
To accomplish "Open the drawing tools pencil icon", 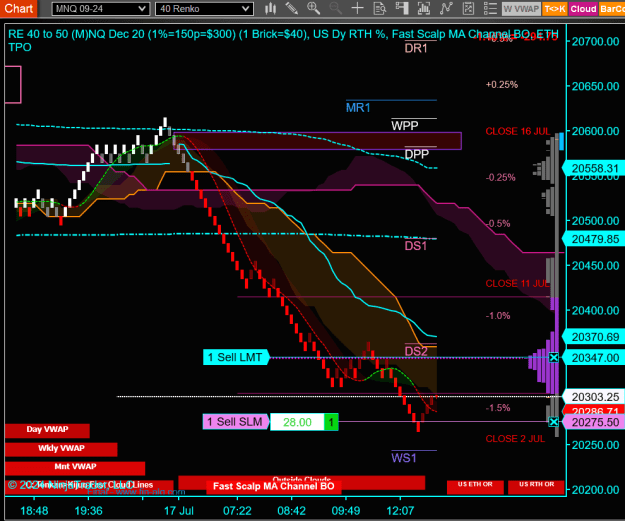I will point(292,8).
